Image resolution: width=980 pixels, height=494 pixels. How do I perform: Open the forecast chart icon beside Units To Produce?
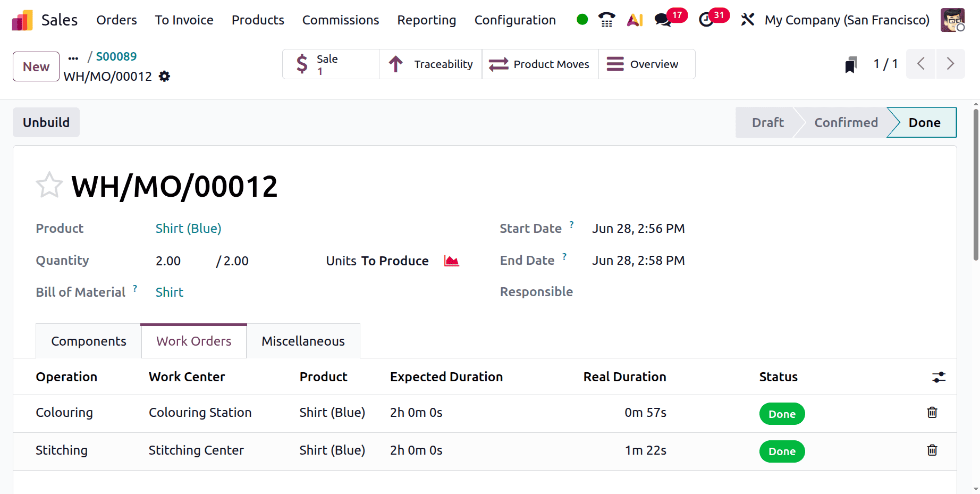452,261
